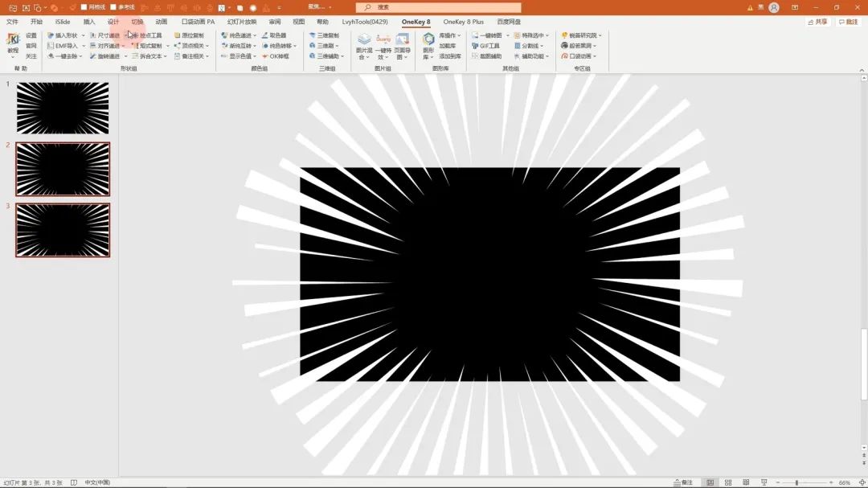Switch to normal view in status bar
Screen dimensions: 868x488
710,482
